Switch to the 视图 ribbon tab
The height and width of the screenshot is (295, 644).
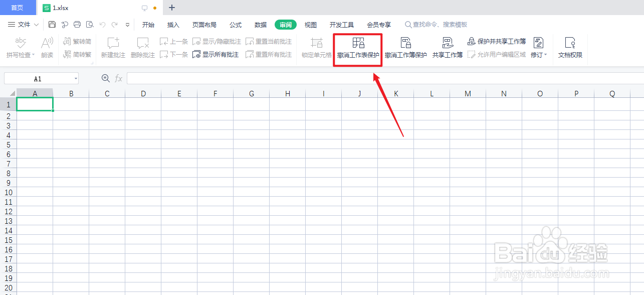click(x=311, y=25)
